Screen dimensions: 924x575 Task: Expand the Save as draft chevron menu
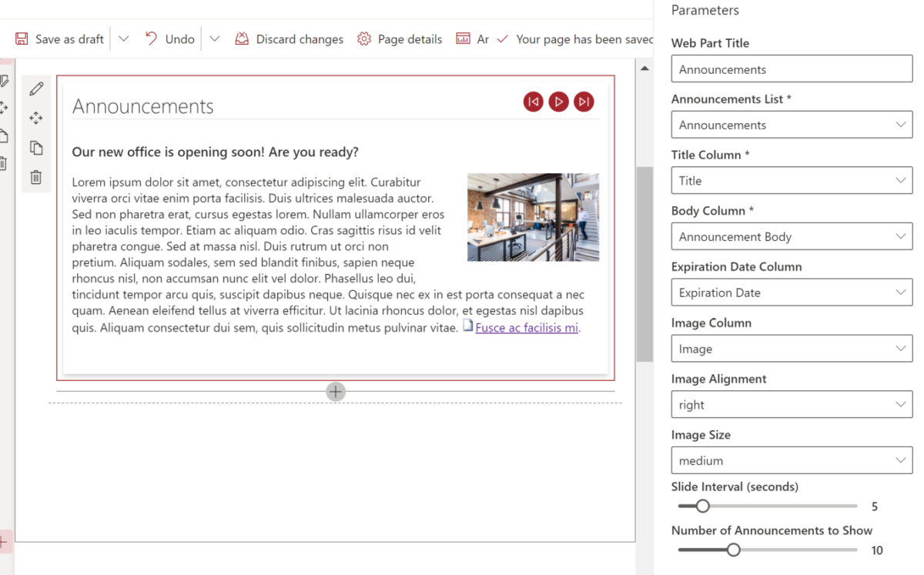click(123, 38)
